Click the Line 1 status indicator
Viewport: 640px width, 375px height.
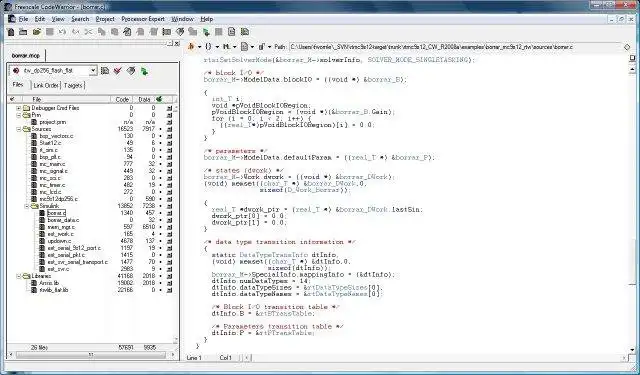click(194, 358)
